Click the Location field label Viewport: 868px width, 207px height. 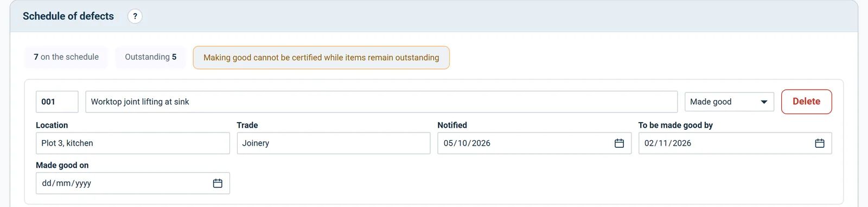click(x=52, y=126)
